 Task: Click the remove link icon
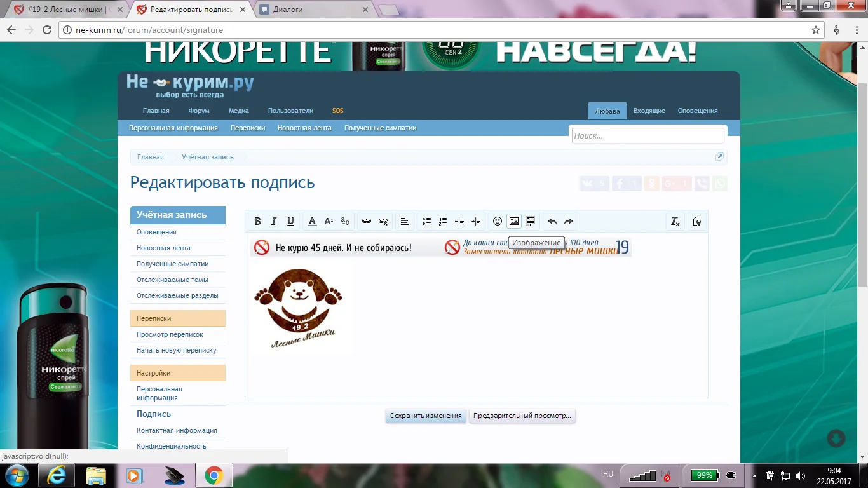coord(383,221)
